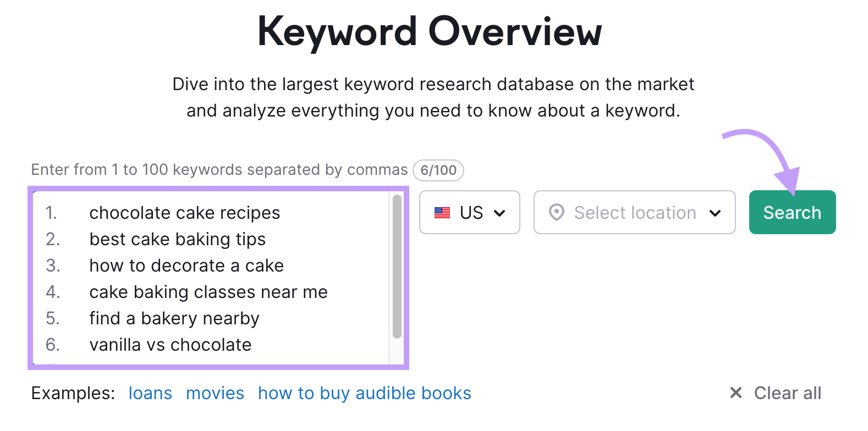Click the Search button
Image resolution: width=868 pixels, height=431 pixels.
tap(792, 212)
